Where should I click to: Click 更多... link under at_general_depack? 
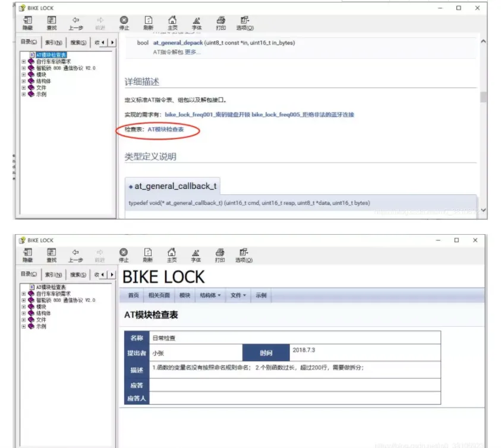coord(193,52)
